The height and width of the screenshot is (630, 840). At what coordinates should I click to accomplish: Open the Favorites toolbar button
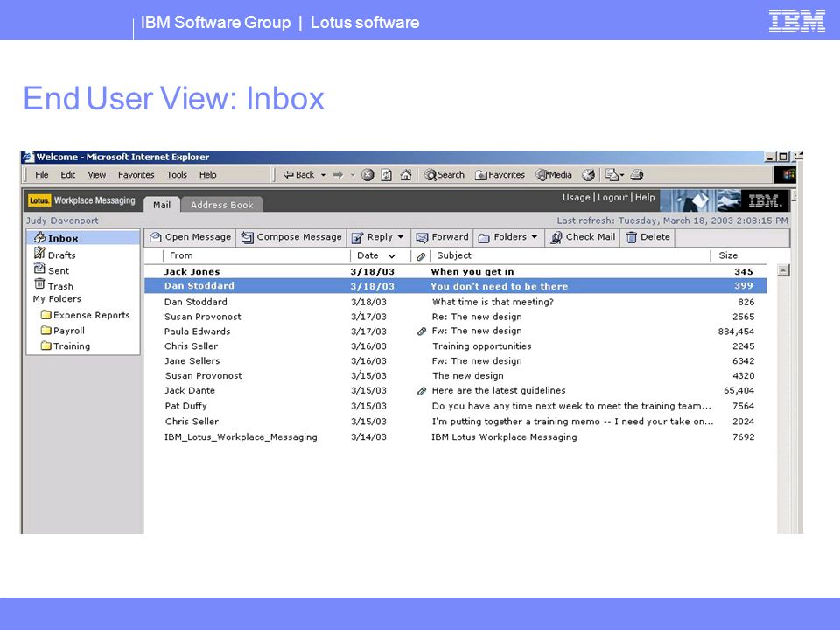[500, 175]
